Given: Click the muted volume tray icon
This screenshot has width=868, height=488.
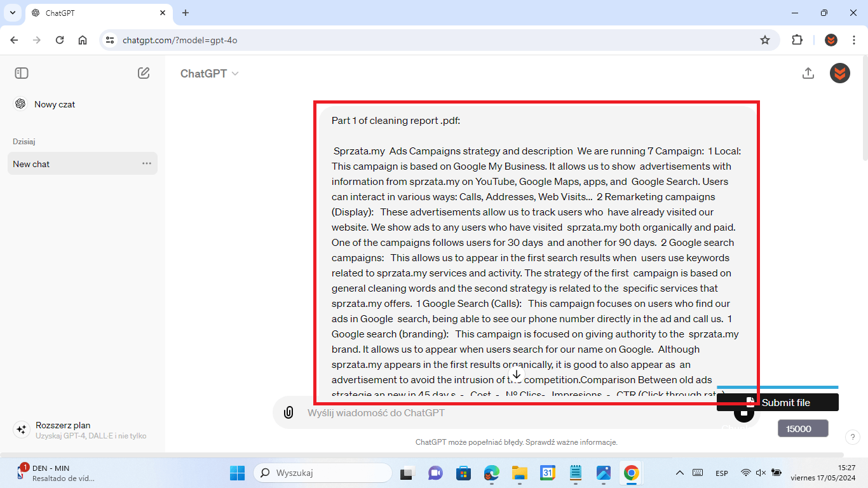Looking at the screenshot, I should 761,473.
